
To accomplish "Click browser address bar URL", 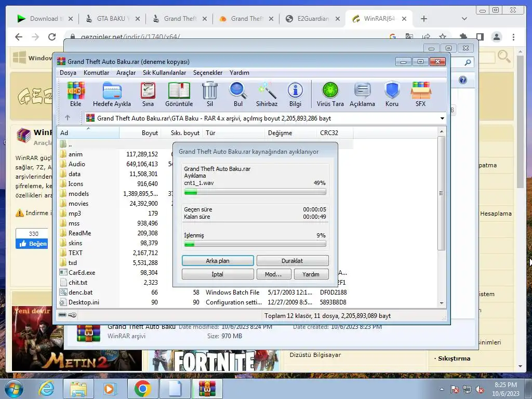I will coord(130,37).
